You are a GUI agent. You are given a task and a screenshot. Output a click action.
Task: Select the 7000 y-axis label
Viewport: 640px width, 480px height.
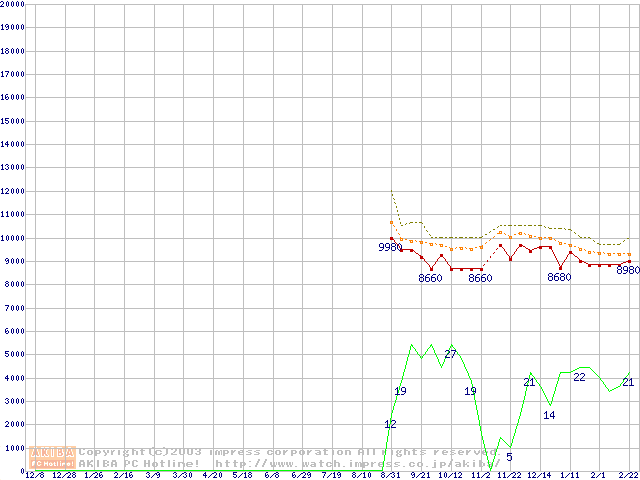pos(14,308)
